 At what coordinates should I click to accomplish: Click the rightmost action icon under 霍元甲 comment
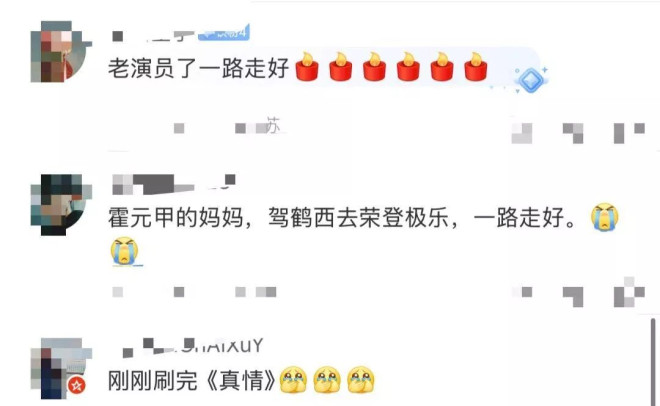(x=629, y=292)
